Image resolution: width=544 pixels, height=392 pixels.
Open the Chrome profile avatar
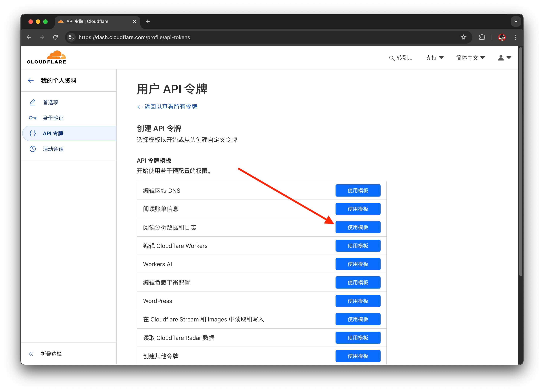pos(502,38)
